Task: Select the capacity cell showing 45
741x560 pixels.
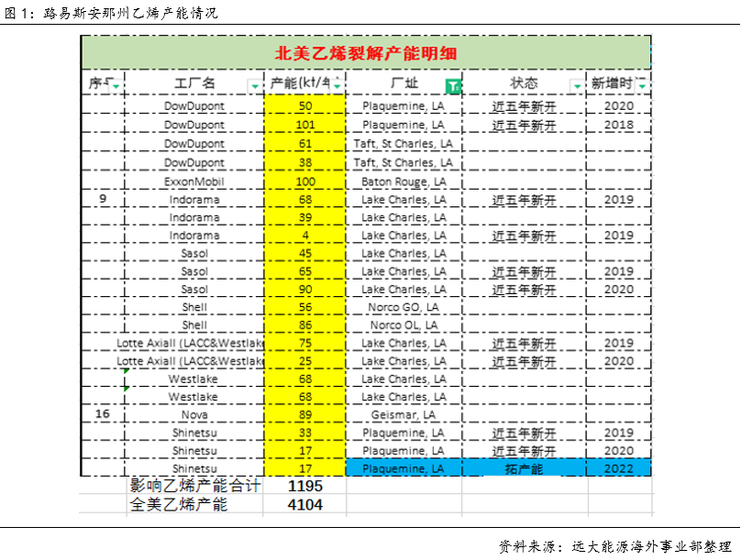Action: [x=305, y=253]
